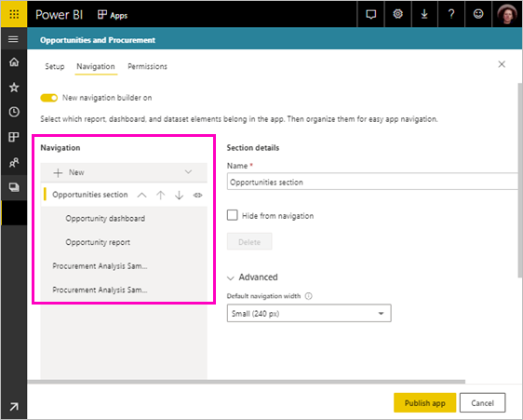Open the help question mark icon
The image size is (523, 420).
coord(451,14)
